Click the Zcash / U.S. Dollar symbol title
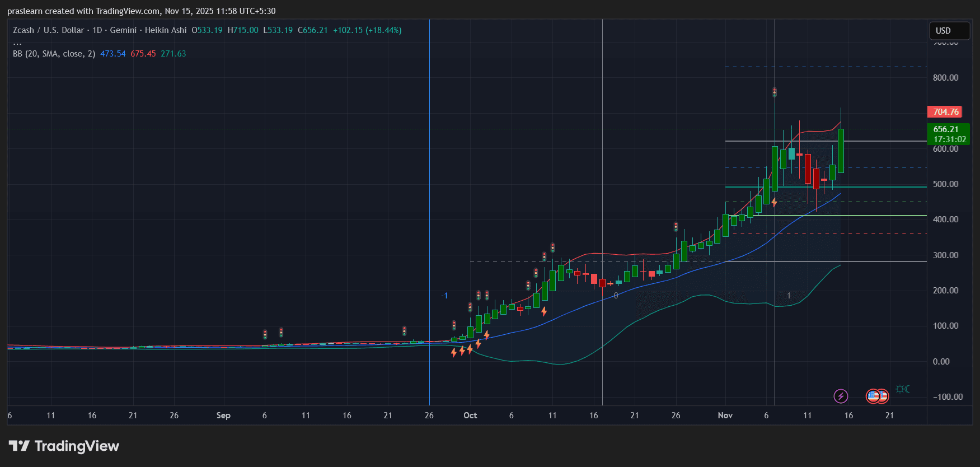Screen dimensions: 980x467 (x=48, y=30)
